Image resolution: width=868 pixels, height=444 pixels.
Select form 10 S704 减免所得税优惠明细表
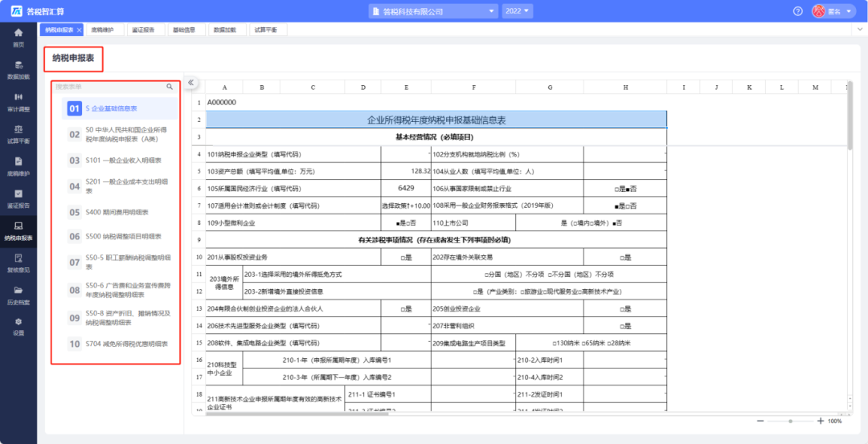coord(120,344)
